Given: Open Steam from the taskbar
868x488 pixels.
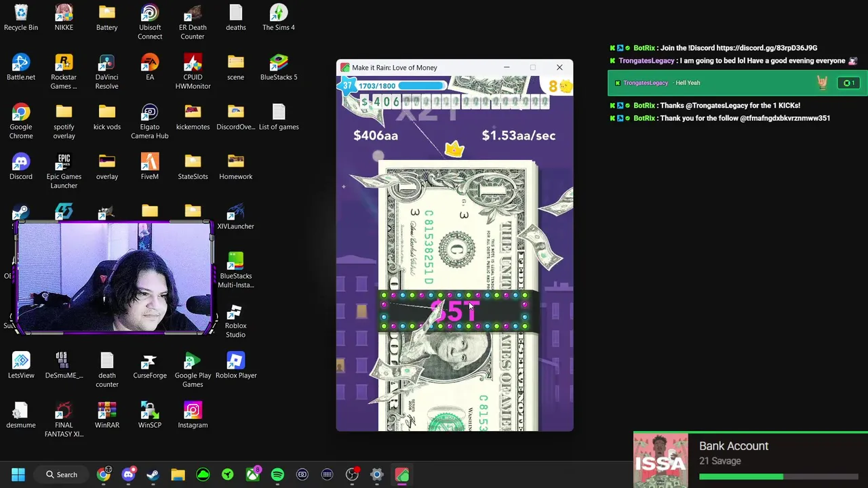Looking at the screenshot, I should tap(153, 474).
